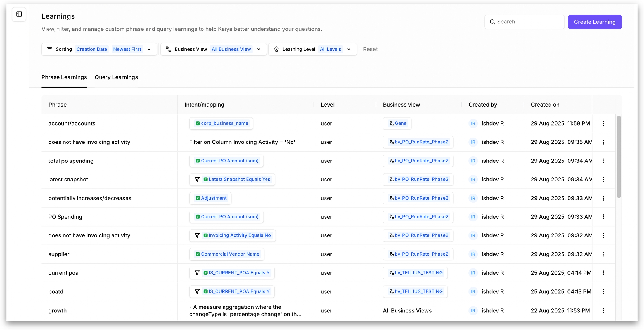
Task: Click the table vertical scrollbar
Action: point(619,157)
